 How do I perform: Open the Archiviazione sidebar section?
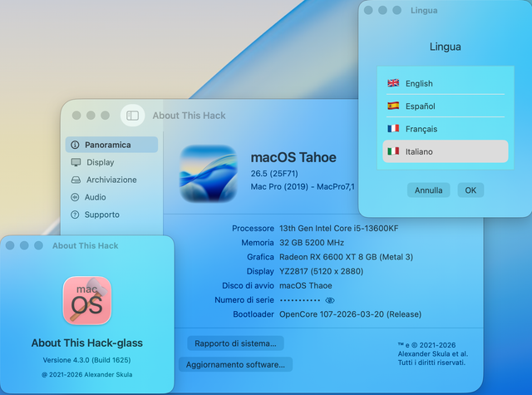click(x=111, y=180)
